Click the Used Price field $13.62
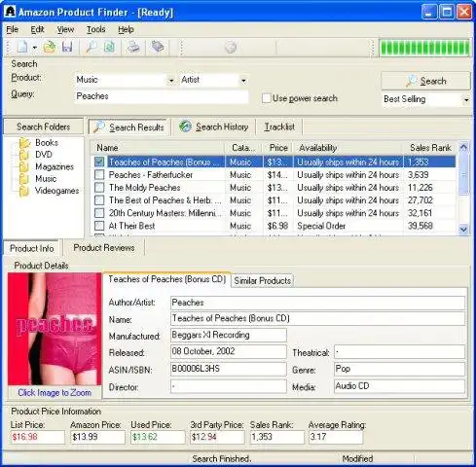476x467 pixels. pos(158,437)
